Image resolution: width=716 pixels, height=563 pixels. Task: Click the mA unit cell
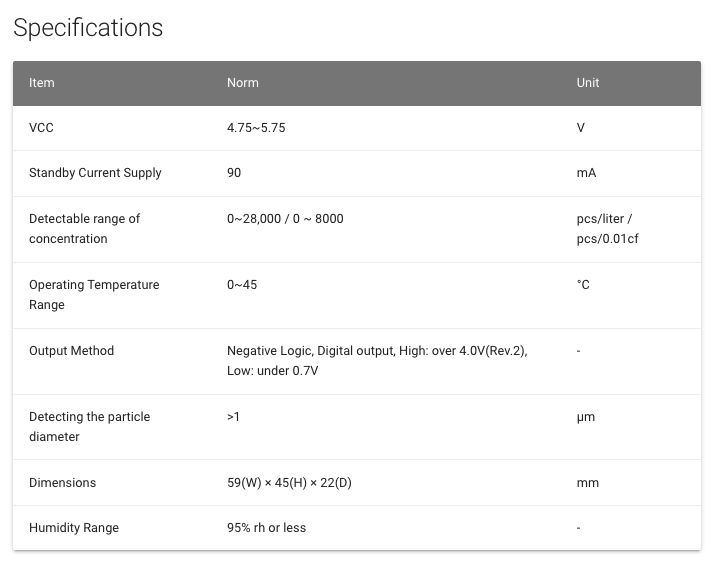(586, 173)
